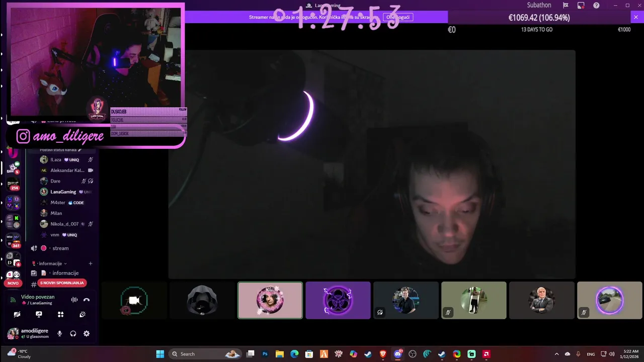Open the Windows Start menu
Image resolution: width=644 pixels, height=362 pixels.
(160, 354)
